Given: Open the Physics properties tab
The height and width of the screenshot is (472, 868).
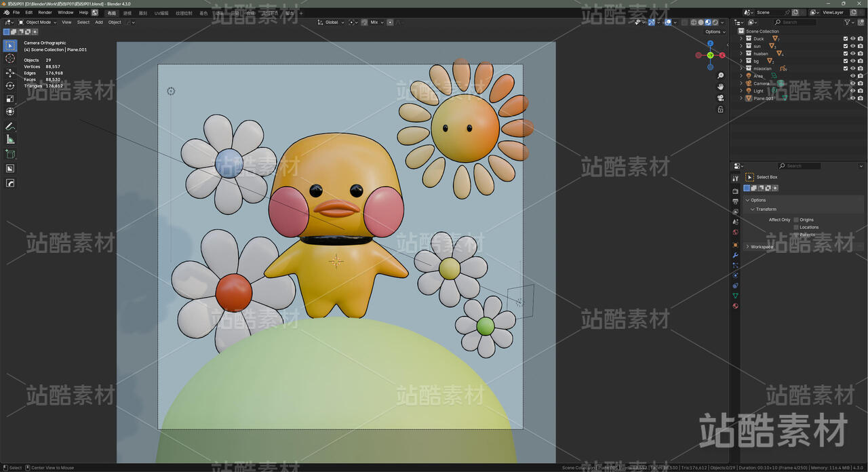Looking at the screenshot, I should pyautogui.click(x=735, y=275).
